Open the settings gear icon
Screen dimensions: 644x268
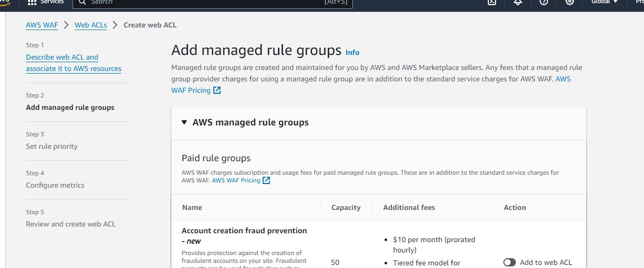570,2
